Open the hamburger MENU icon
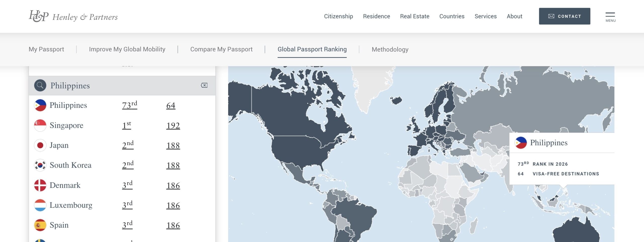This screenshot has width=644, height=242. coord(610,17)
